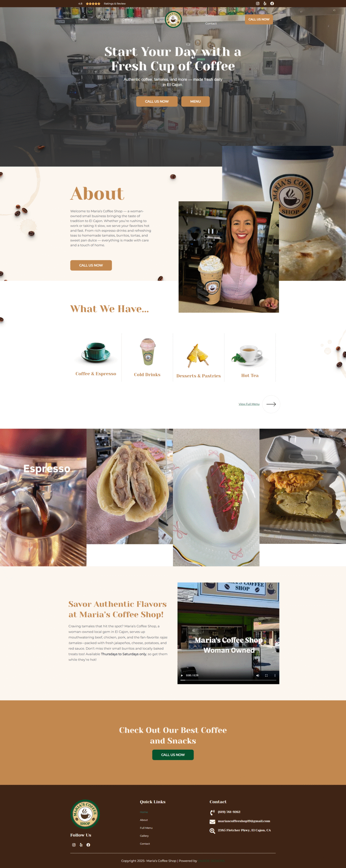The height and width of the screenshot is (868, 346).
Task: Open Instagram icon in top bar
Action: coord(258,3)
